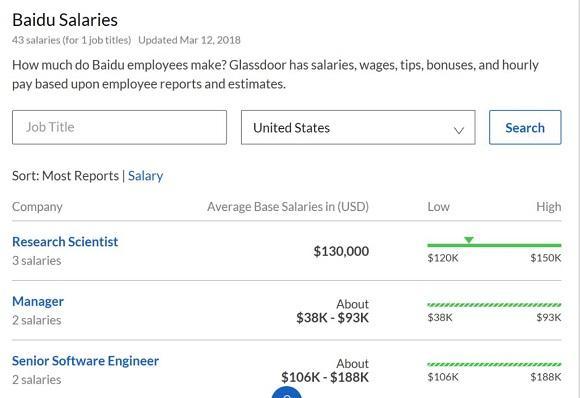Click the Average Base Salaries column header
The height and width of the screenshot is (398, 580).
point(288,206)
